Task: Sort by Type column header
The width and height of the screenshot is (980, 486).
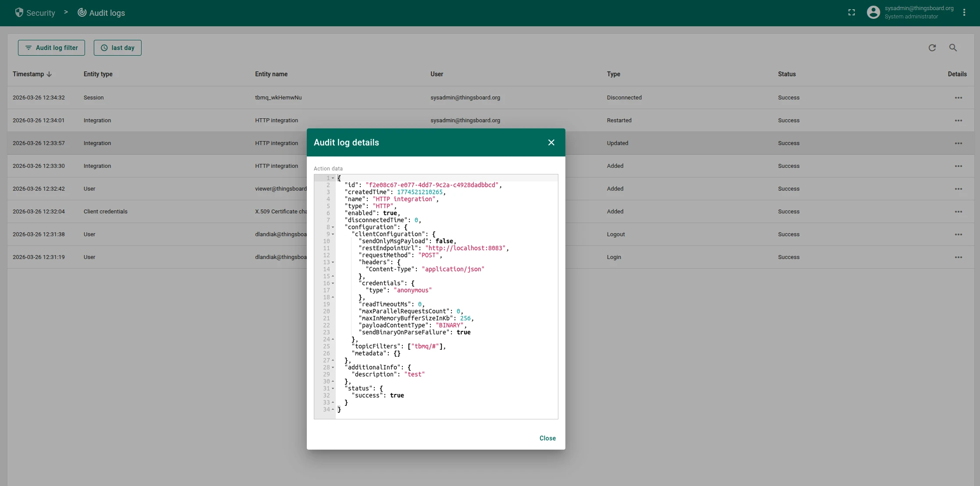Action: tap(613, 74)
